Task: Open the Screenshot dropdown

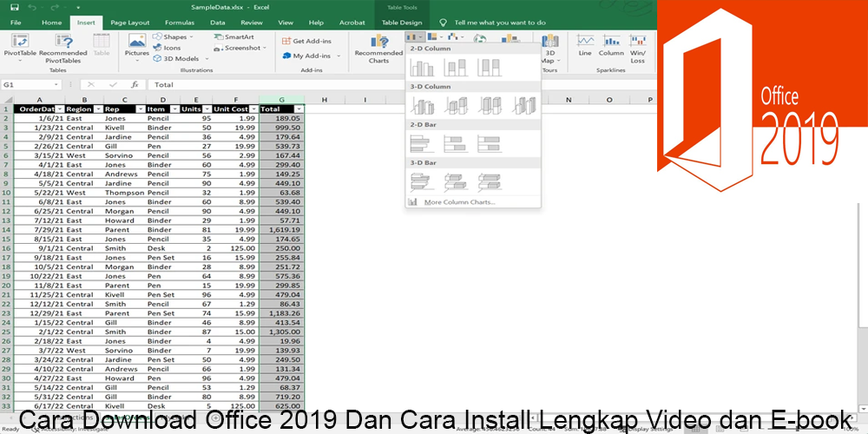Action: [x=240, y=48]
